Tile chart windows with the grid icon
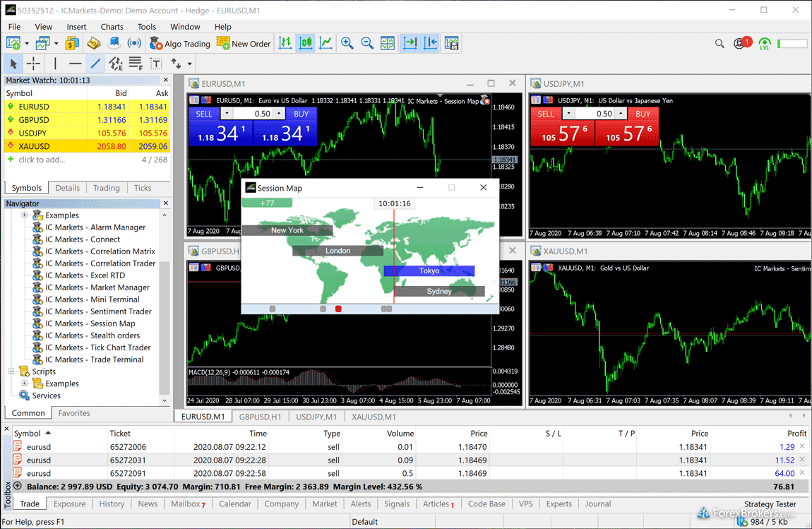Screen dimensions: 812x529 [388, 44]
